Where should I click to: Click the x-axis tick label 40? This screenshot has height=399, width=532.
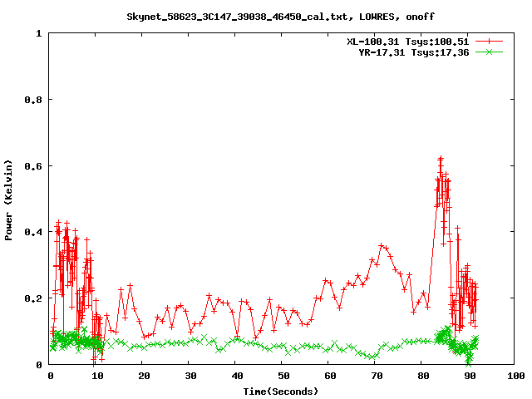237,376
